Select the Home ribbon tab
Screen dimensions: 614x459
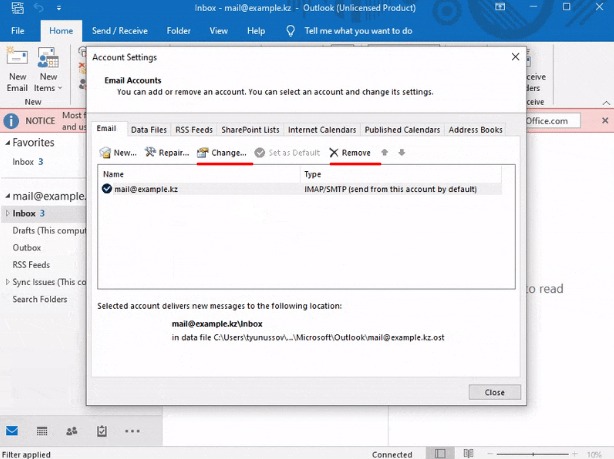(x=61, y=31)
